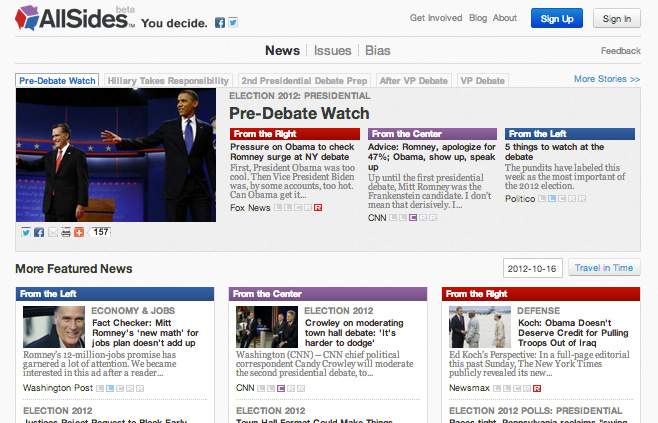Viewport: 658px width, 423px height.
Task: Open the Romney and Obama debate photo
Action: click(116, 155)
